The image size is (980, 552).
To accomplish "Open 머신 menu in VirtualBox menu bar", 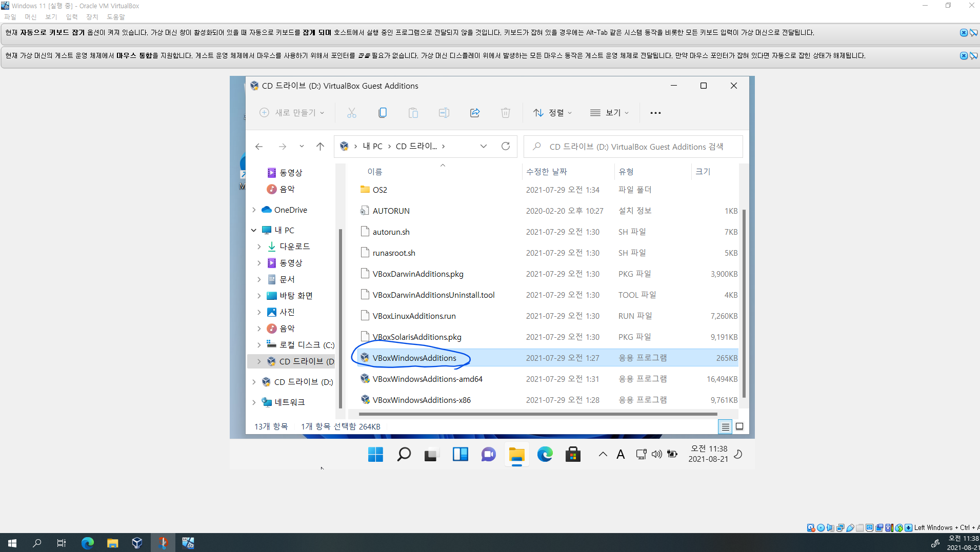I will [x=31, y=17].
